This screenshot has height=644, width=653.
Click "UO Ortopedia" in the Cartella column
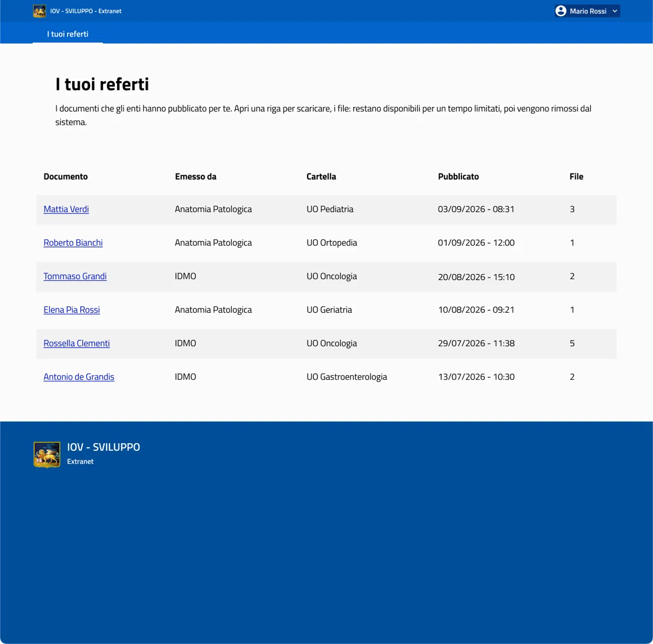332,243
